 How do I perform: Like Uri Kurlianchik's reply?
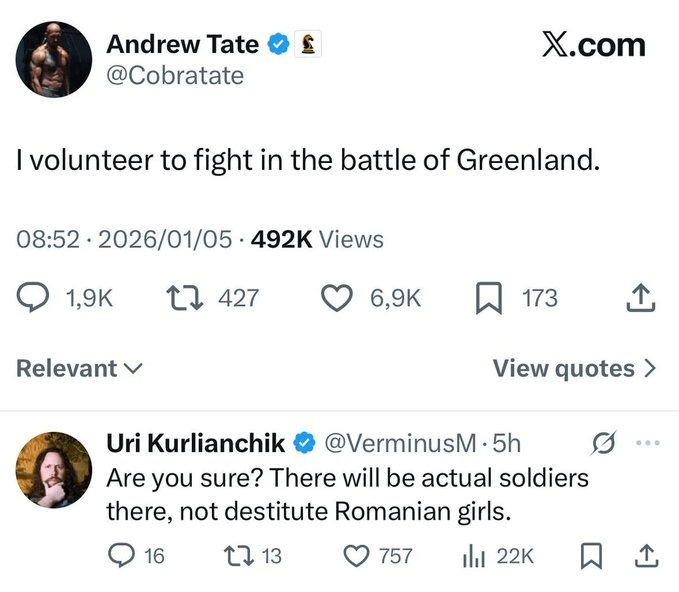tap(356, 555)
